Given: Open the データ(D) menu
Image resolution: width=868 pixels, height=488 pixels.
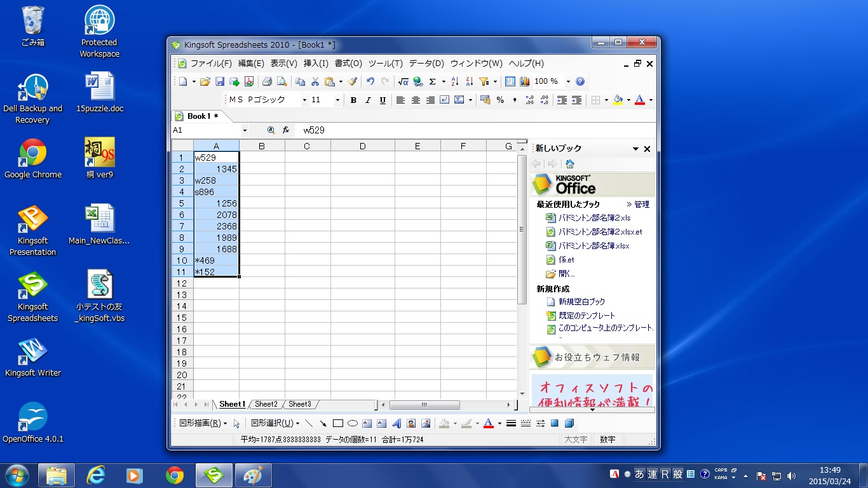Looking at the screenshot, I should pyautogui.click(x=426, y=64).
